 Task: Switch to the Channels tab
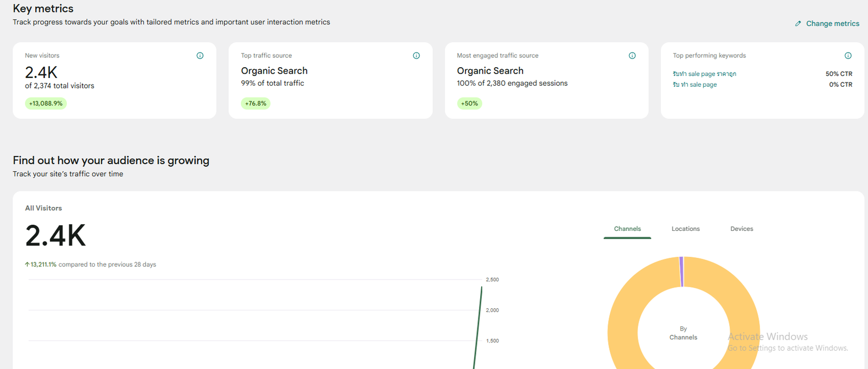point(628,229)
